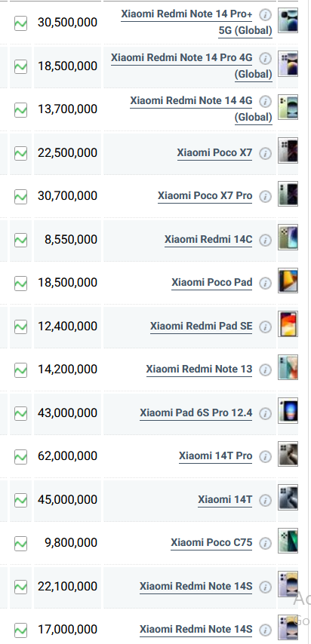Open the Xiaomi Poco Pad link

pyautogui.click(x=212, y=283)
